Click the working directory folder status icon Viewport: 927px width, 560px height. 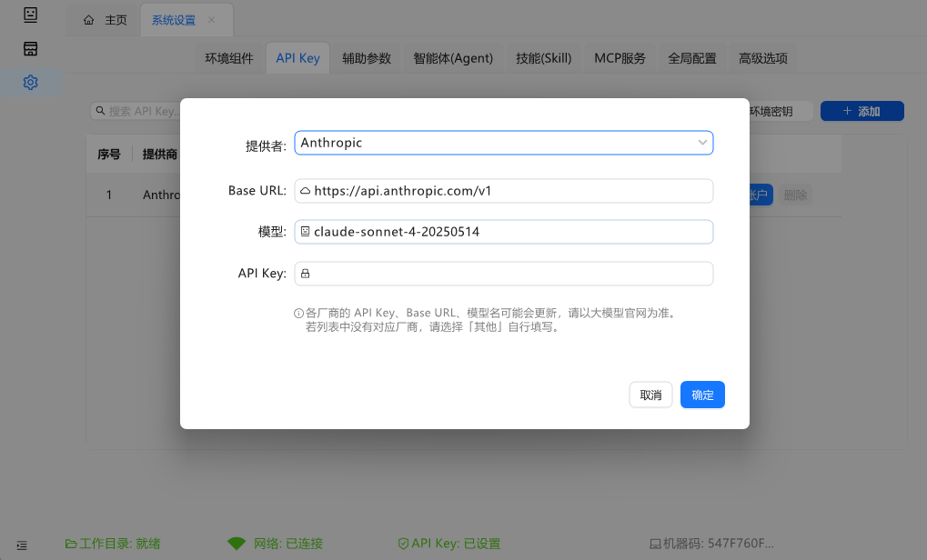[x=70, y=544]
